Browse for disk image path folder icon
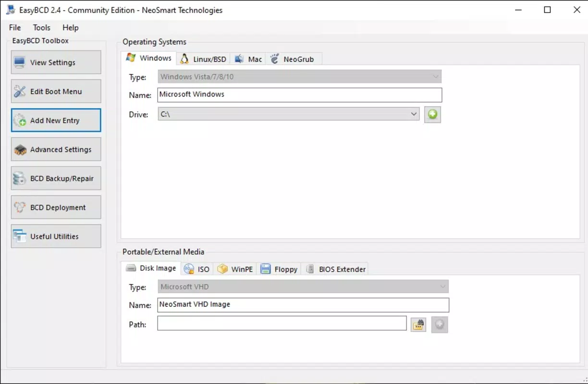Image resolution: width=588 pixels, height=384 pixels. [x=418, y=324]
